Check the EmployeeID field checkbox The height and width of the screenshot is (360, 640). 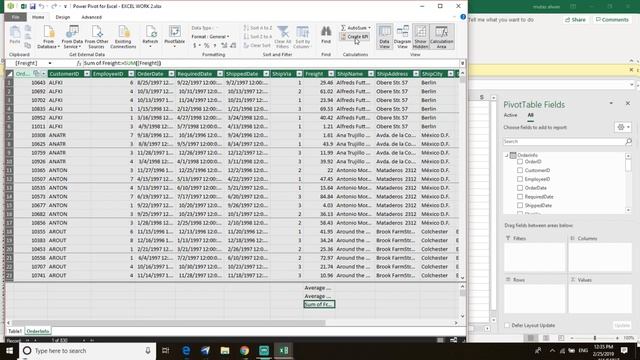(x=520, y=179)
